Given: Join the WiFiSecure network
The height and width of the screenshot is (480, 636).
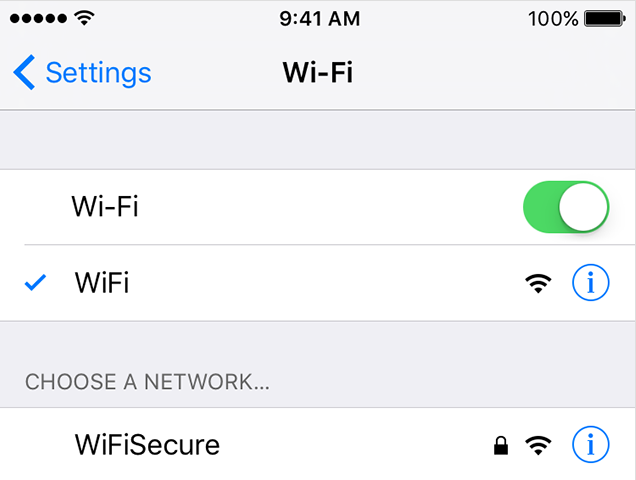Looking at the screenshot, I should tap(318, 444).
